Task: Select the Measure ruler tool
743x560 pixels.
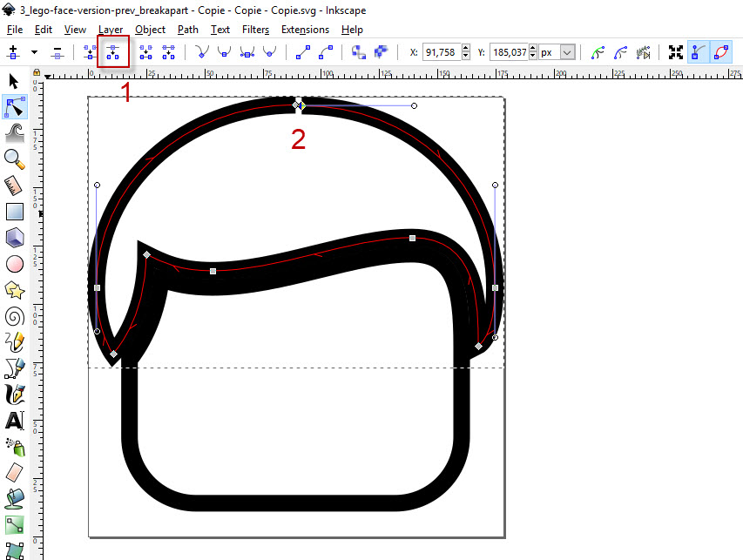Action: tap(15, 186)
